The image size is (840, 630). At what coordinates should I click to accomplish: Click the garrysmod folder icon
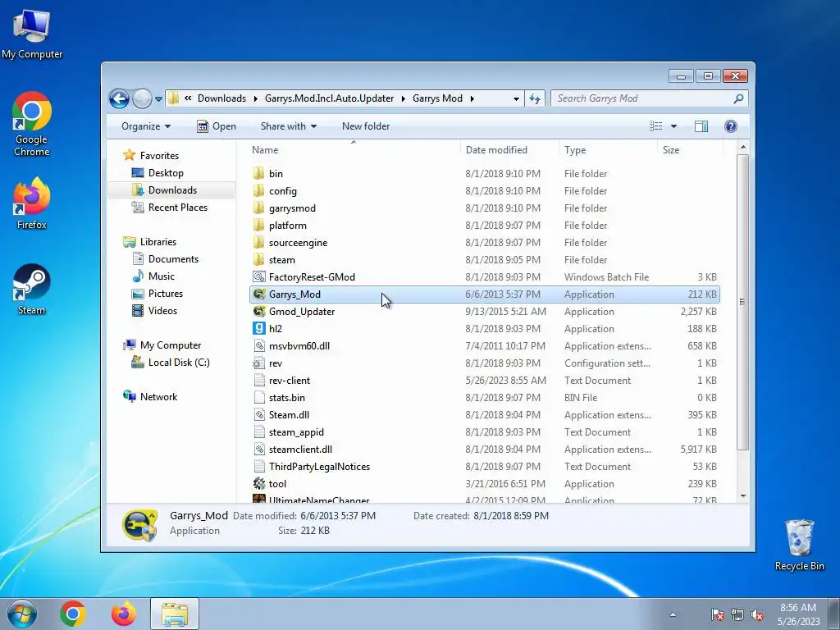tap(259, 208)
